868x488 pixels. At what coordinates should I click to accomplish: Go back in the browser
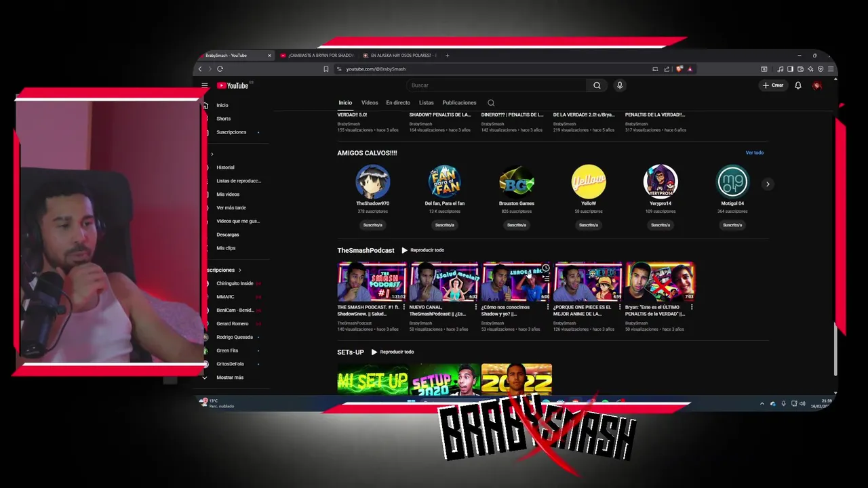pyautogui.click(x=199, y=69)
